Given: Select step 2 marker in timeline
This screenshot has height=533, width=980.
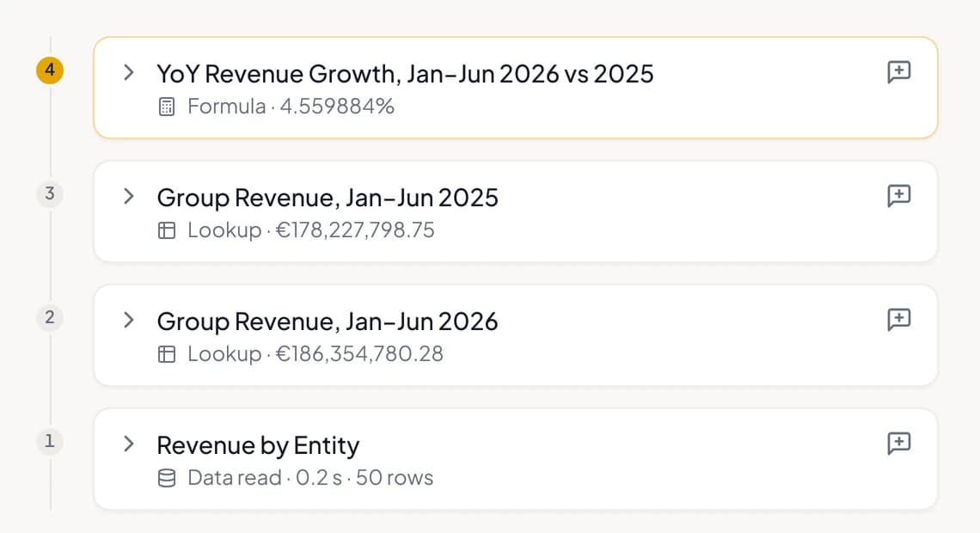Looking at the screenshot, I should pyautogui.click(x=50, y=317).
